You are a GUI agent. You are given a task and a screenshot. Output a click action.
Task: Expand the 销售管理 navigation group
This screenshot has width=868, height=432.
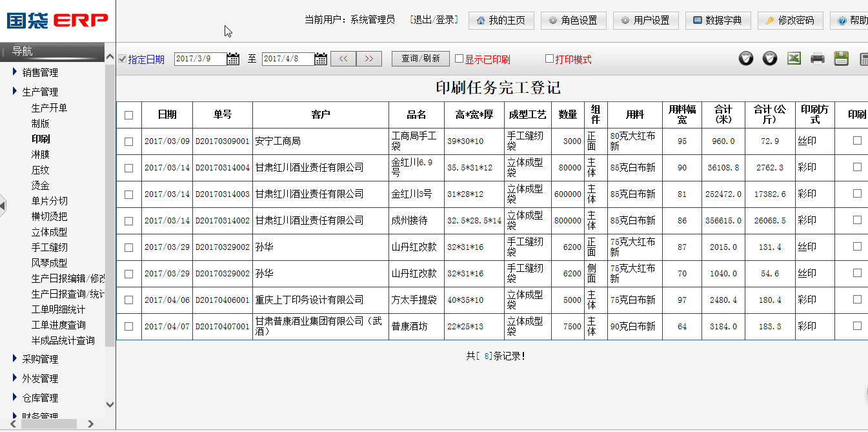point(39,72)
